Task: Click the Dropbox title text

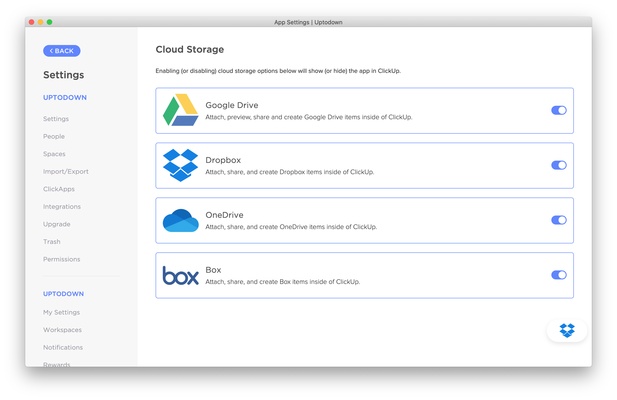Action: [223, 160]
